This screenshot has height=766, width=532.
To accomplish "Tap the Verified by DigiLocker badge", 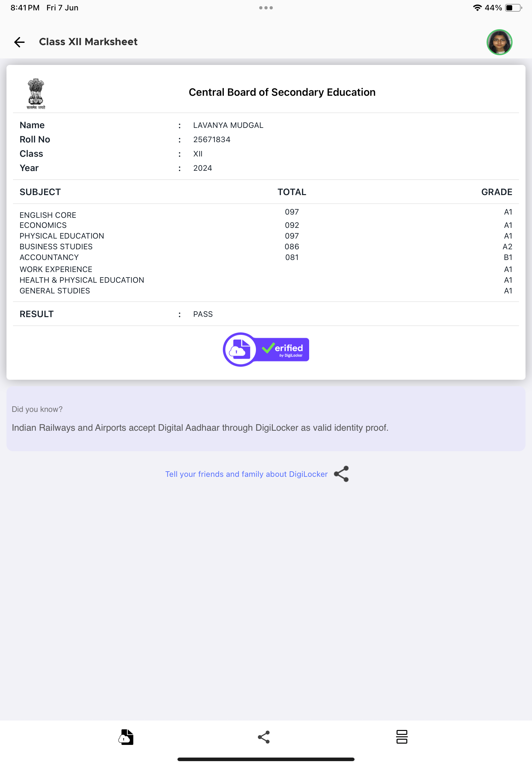I will click(x=266, y=349).
